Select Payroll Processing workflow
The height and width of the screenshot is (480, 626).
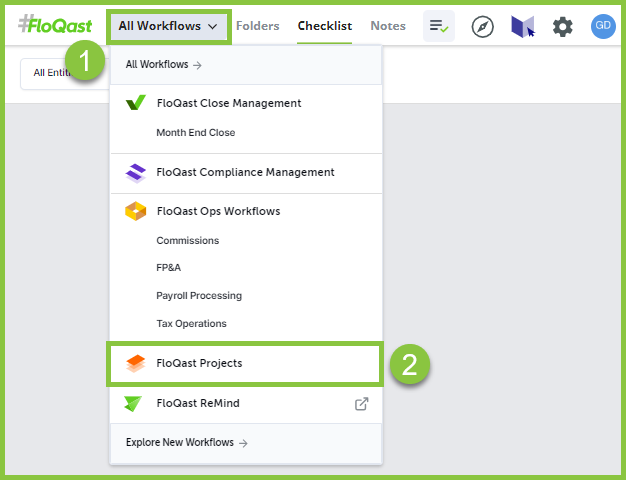[199, 296]
